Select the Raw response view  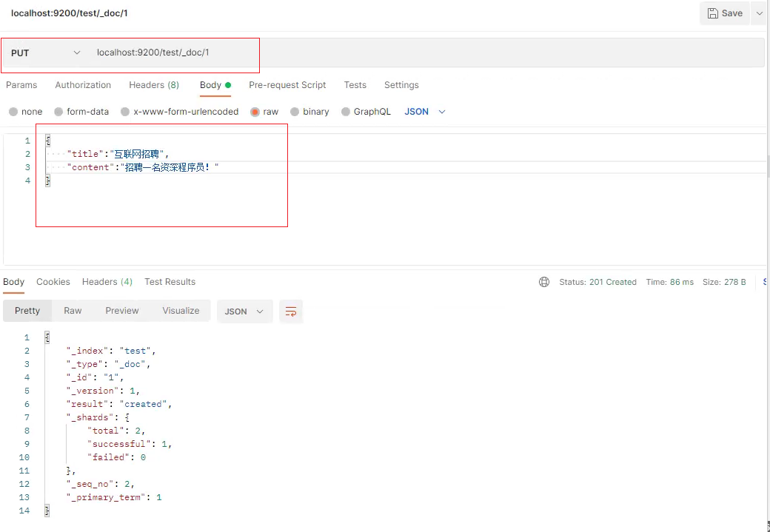pyautogui.click(x=73, y=311)
